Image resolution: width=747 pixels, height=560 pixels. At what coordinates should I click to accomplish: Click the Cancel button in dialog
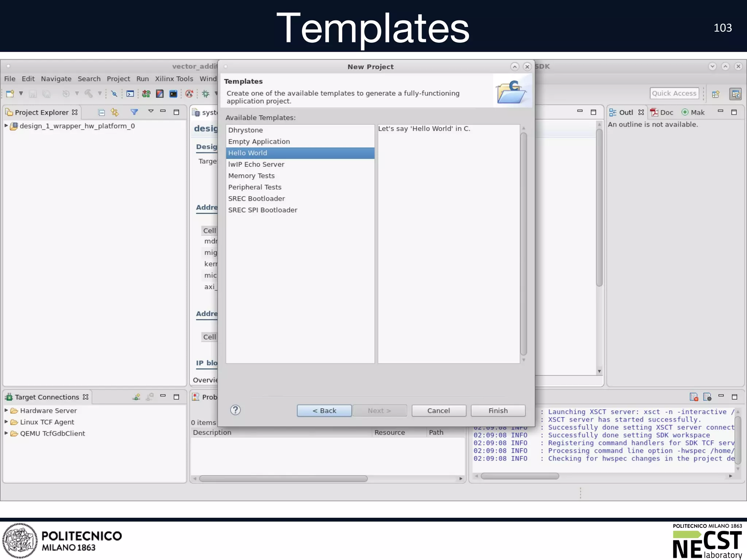[x=439, y=411]
